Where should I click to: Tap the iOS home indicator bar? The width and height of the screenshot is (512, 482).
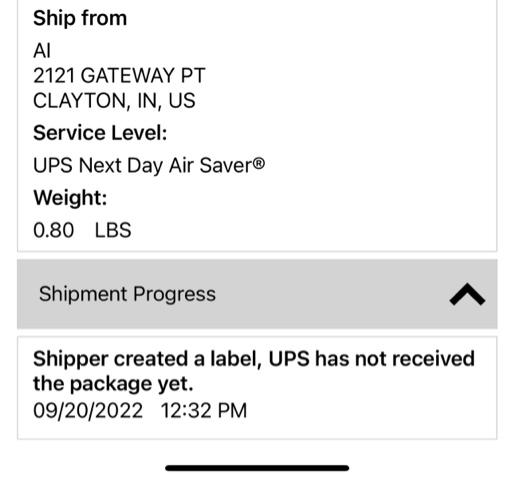coord(257,468)
